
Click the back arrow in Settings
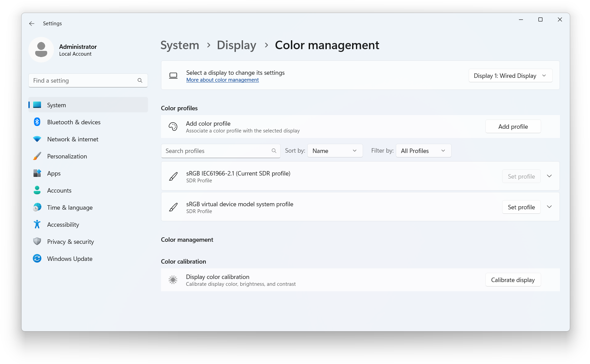coord(32,24)
